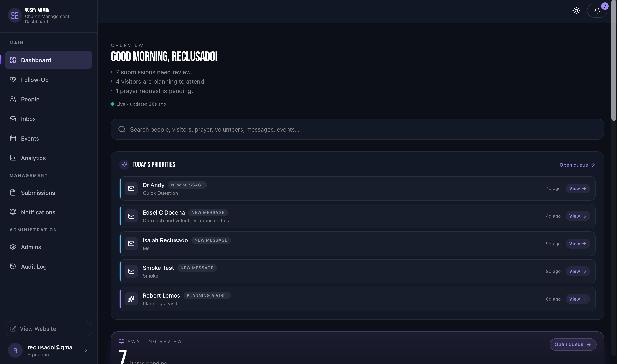Image resolution: width=617 pixels, height=364 pixels.
Task: Select the Isaiah Reclusado name
Action: [165, 240]
